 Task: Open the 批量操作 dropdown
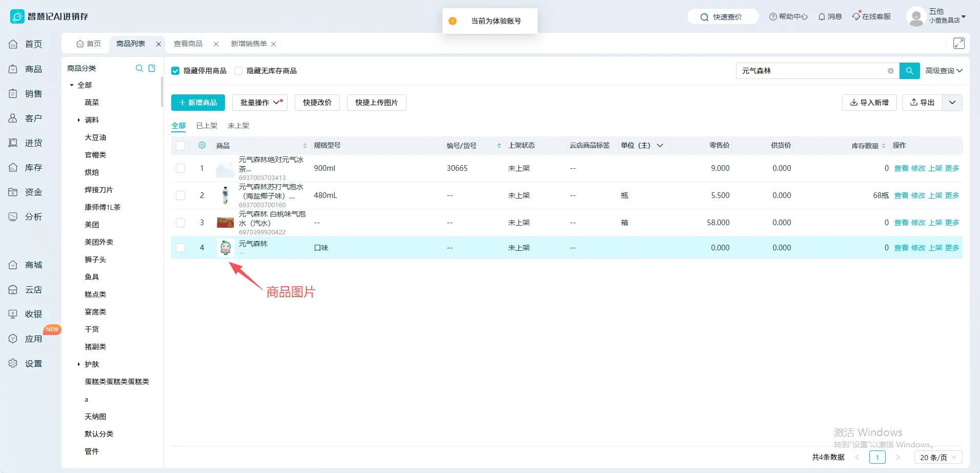260,103
